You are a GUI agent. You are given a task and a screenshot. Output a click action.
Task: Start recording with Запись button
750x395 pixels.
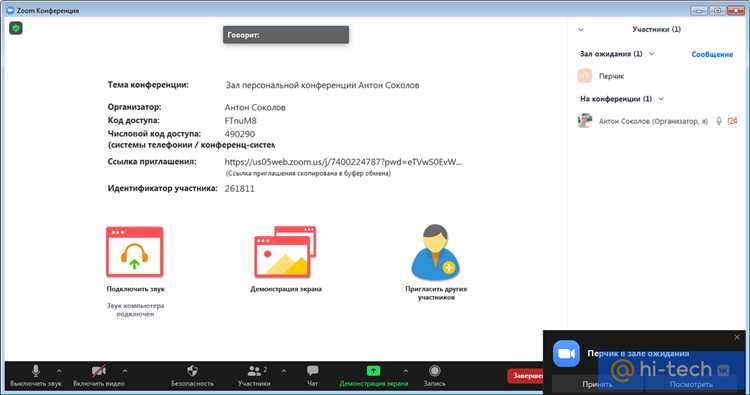tap(434, 375)
